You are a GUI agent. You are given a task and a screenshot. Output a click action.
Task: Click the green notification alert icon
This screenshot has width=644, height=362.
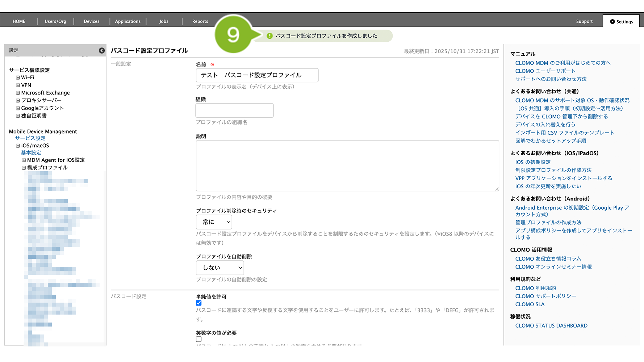click(x=269, y=36)
